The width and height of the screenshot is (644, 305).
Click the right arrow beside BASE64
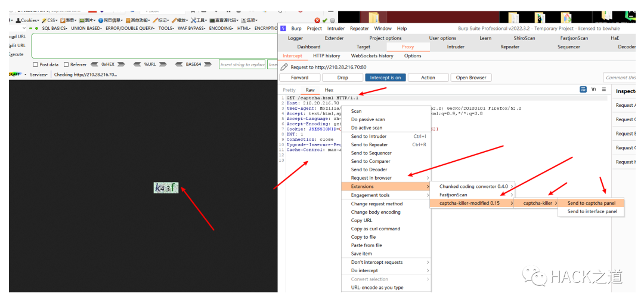pos(208,64)
